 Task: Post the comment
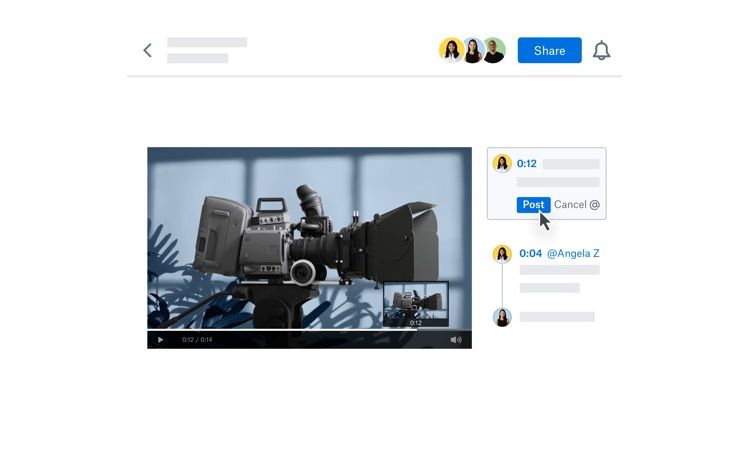(533, 204)
